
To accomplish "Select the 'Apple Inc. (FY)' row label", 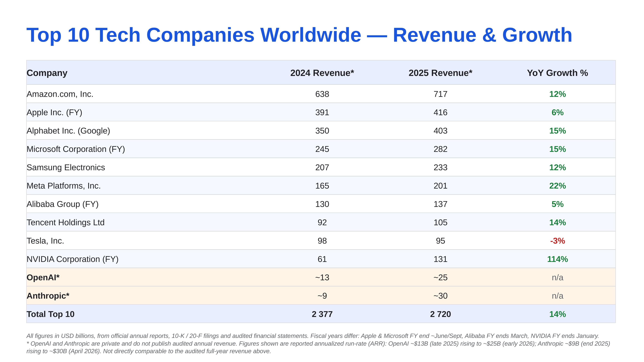I will [55, 112].
